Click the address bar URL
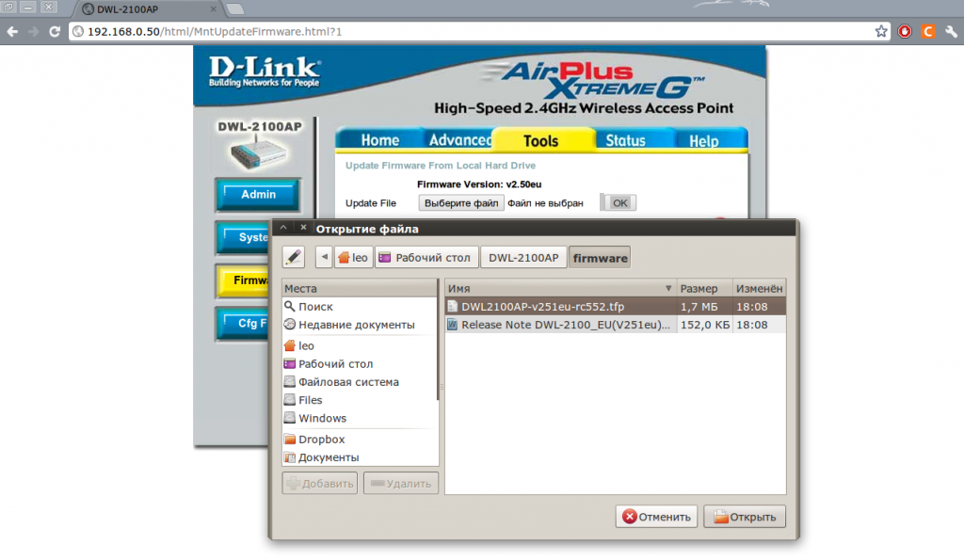The width and height of the screenshot is (964, 560). click(215, 31)
